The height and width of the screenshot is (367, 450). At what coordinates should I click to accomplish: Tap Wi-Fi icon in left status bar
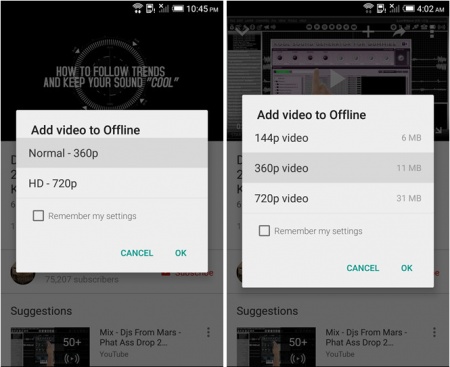point(137,8)
